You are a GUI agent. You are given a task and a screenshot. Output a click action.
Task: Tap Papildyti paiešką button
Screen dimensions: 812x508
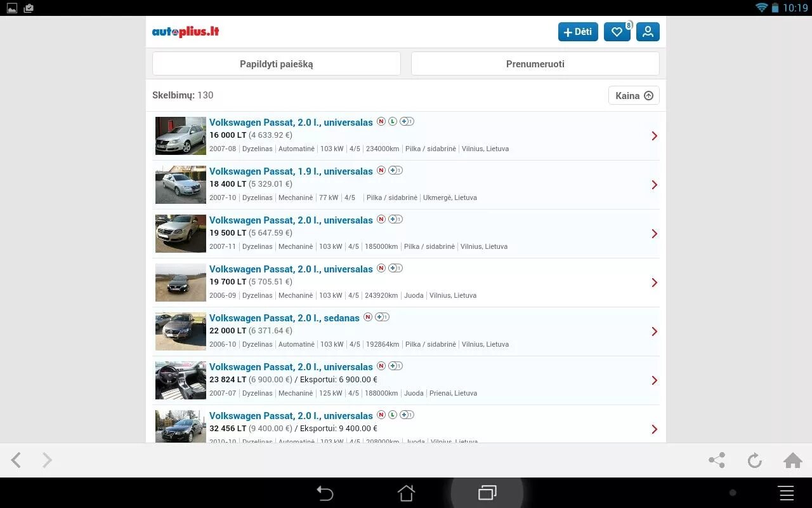277,63
